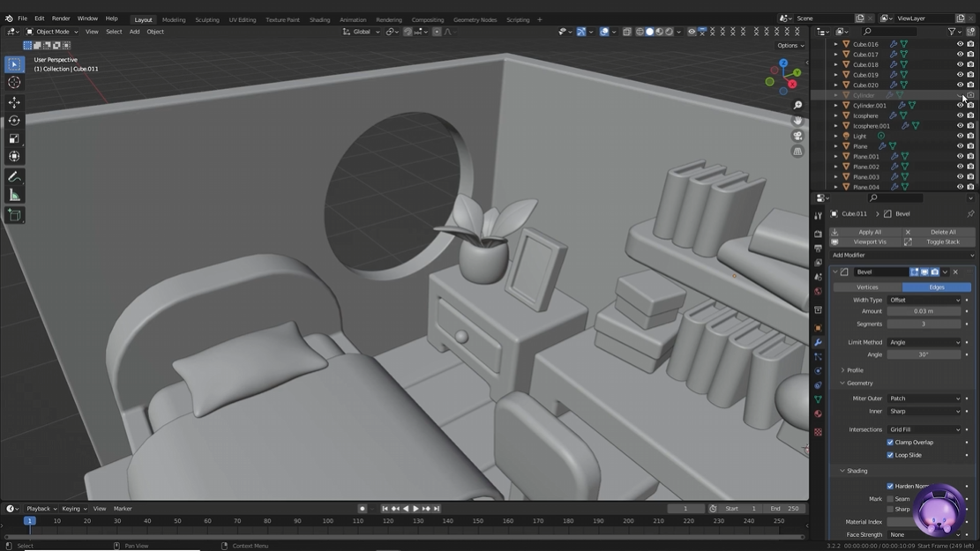Open the Miter Outer Patch dropdown

click(924, 398)
